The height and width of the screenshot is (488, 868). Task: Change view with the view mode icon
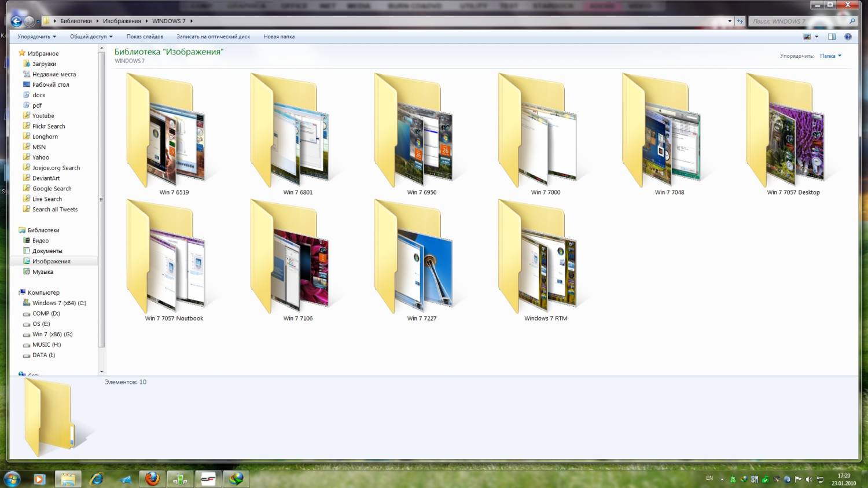pyautogui.click(x=807, y=36)
